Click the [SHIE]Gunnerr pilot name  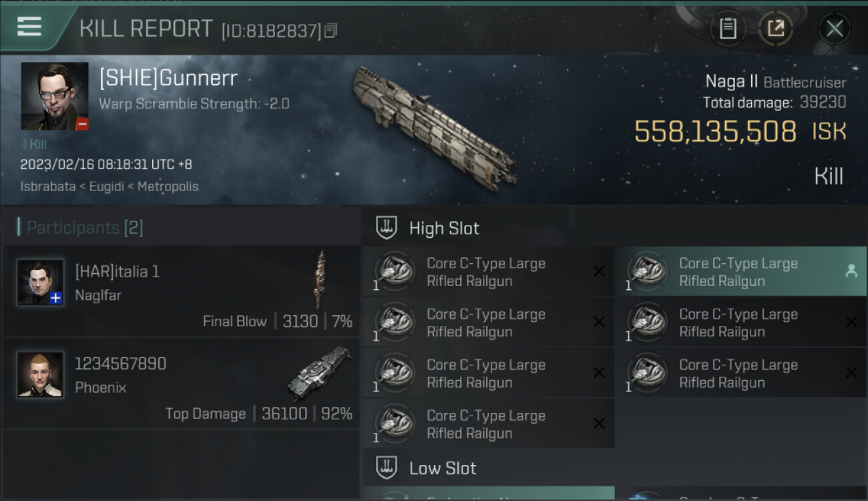pos(168,78)
